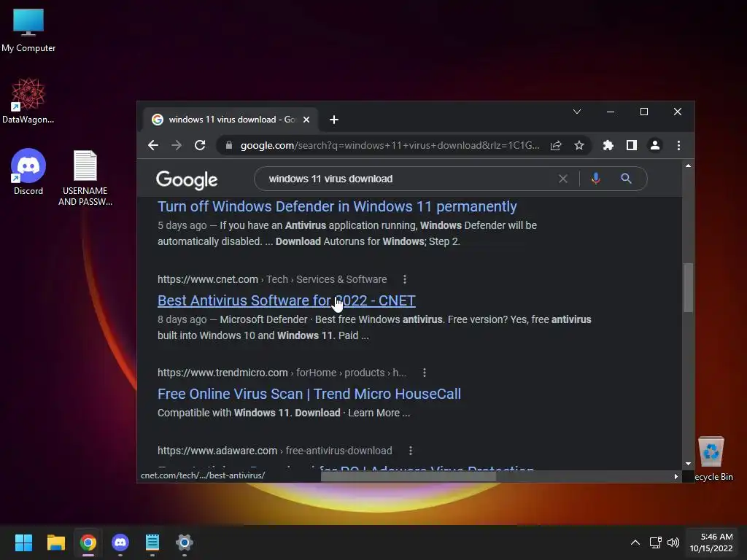Click the Google logo

187,180
